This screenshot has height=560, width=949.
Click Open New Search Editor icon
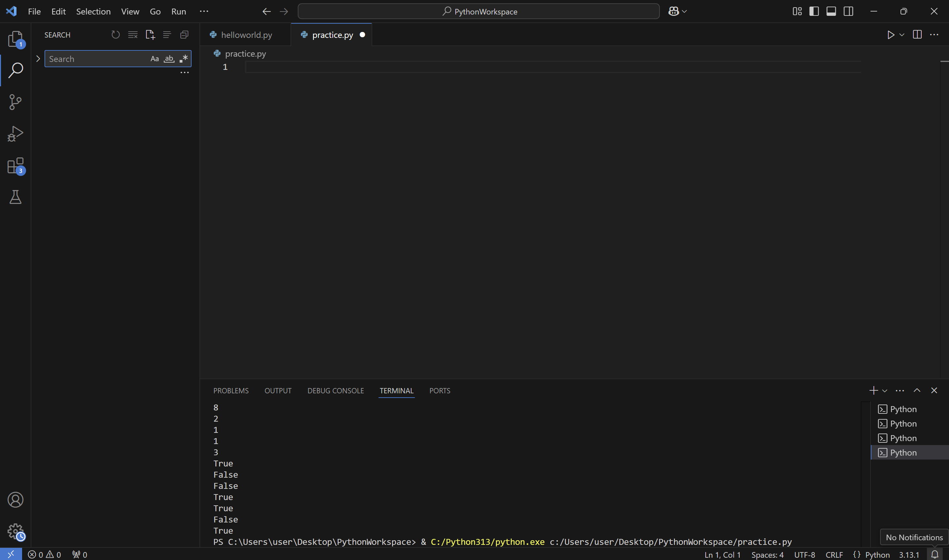point(150,35)
